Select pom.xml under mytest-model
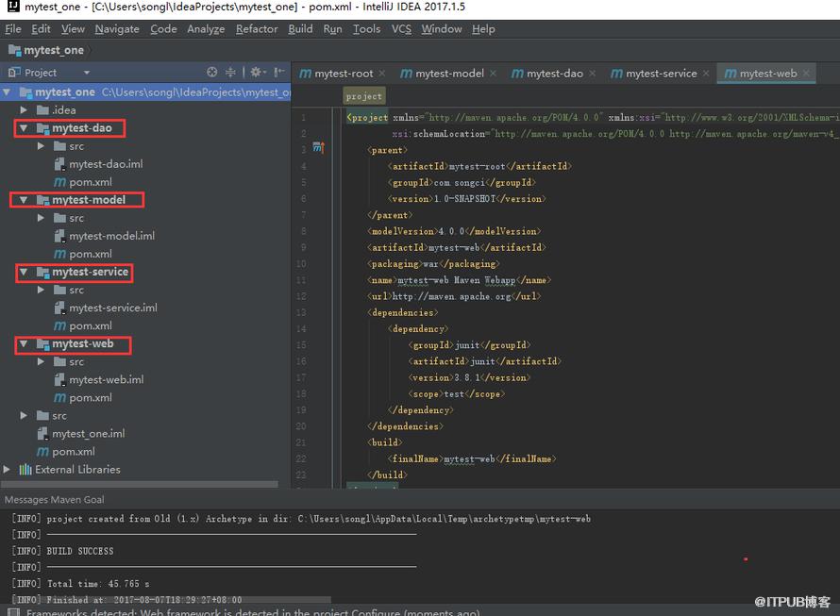 tap(91, 254)
